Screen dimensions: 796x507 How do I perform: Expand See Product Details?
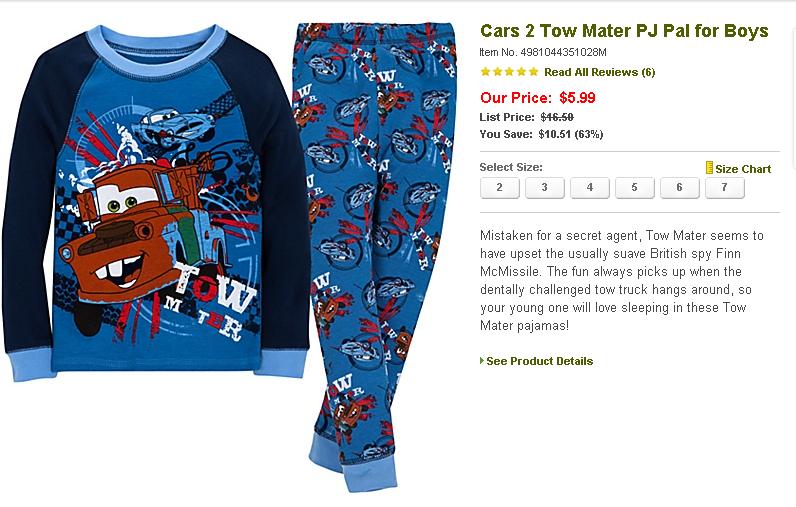point(539,361)
